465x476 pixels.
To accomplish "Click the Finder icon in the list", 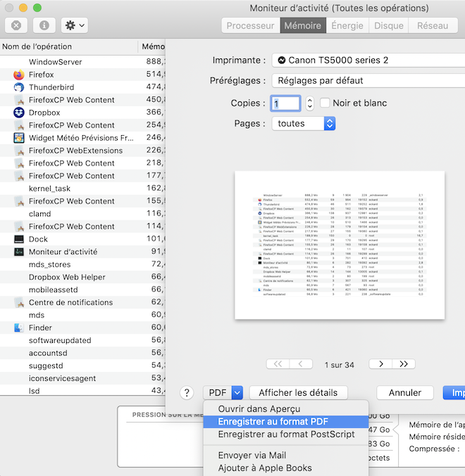I will [19, 327].
